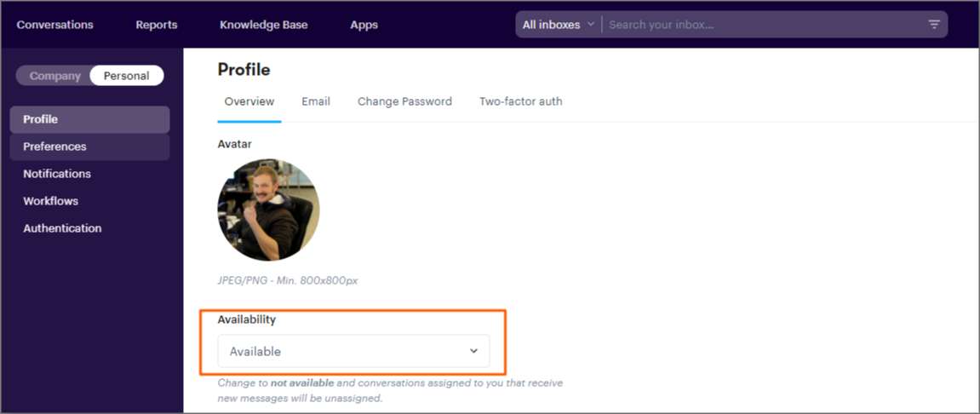
Task: Click the Availability dropdown chevron arrow
Action: 474,351
